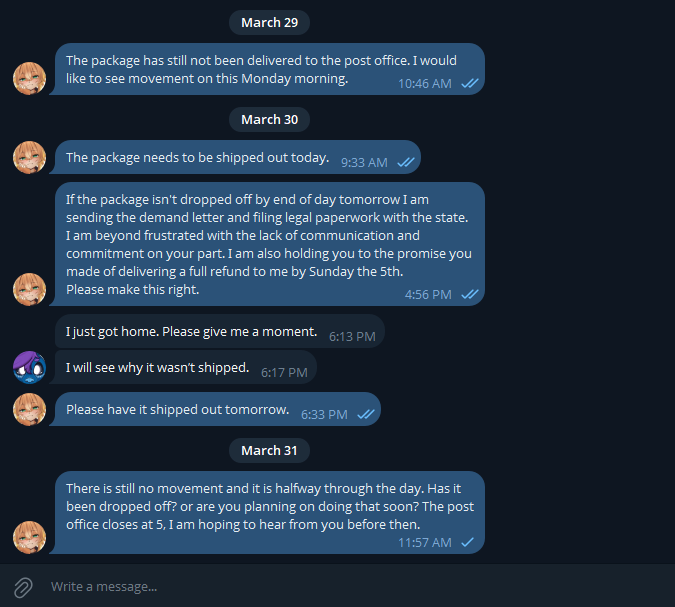Viewport: 675px width, 607px height.
Task: Click the March 30 date badge
Action: pos(269,119)
